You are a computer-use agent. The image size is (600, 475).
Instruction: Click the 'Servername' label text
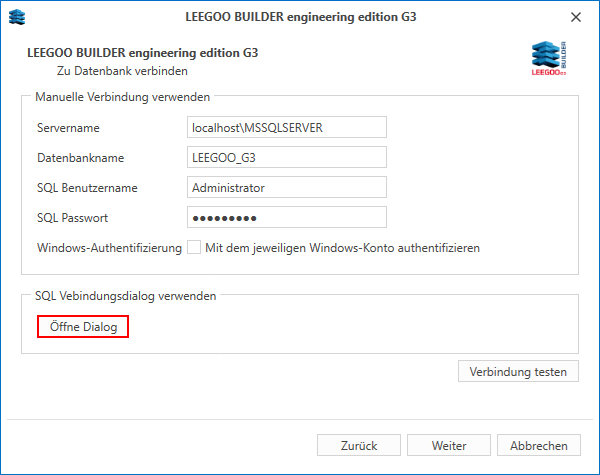(x=68, y=127)
